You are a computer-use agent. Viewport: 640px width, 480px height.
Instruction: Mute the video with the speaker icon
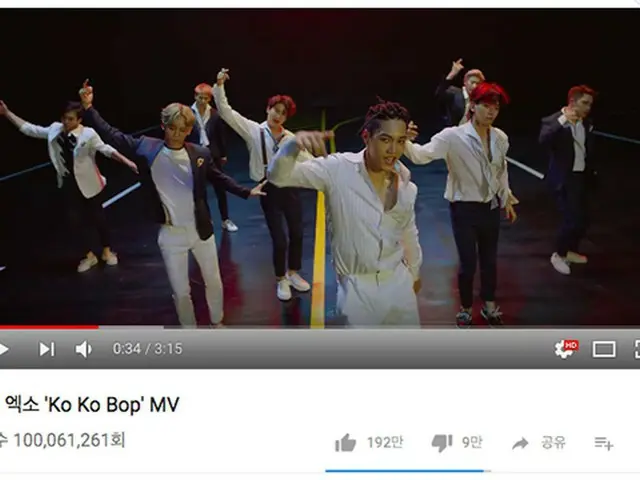83,349
